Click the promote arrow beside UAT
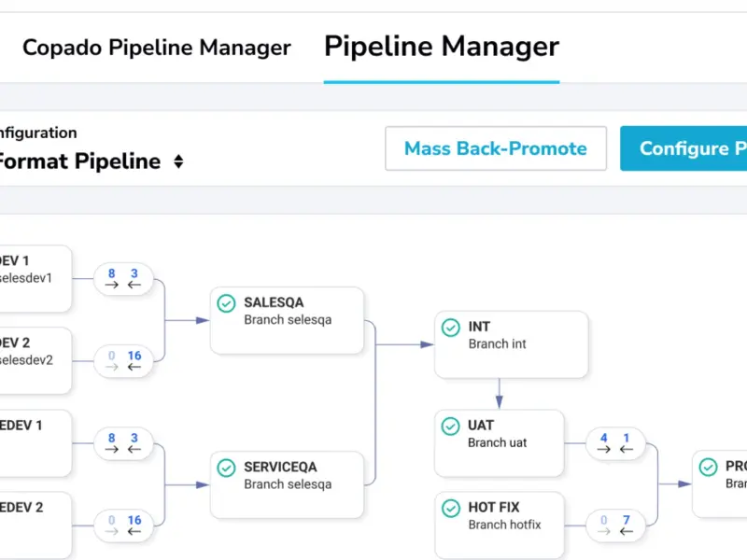 point(603,449)
